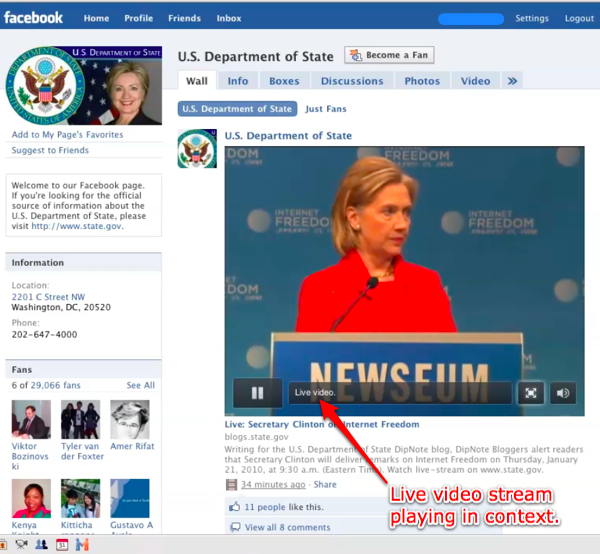This screenshot has height=554, width=600.
Task: Switch to the Wall tab
Action: [x=197, y=81]
